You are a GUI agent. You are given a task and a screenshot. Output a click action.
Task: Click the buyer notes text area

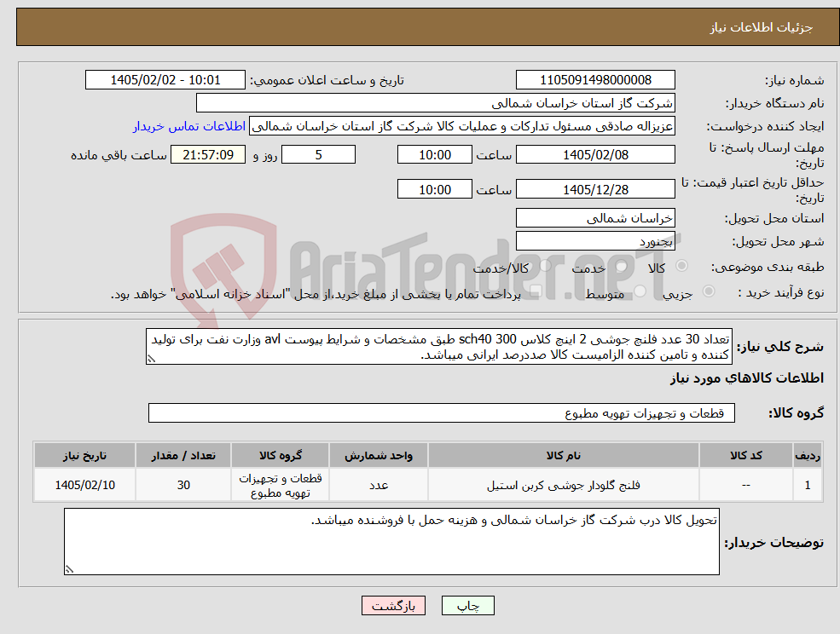(x=391, y=541)
